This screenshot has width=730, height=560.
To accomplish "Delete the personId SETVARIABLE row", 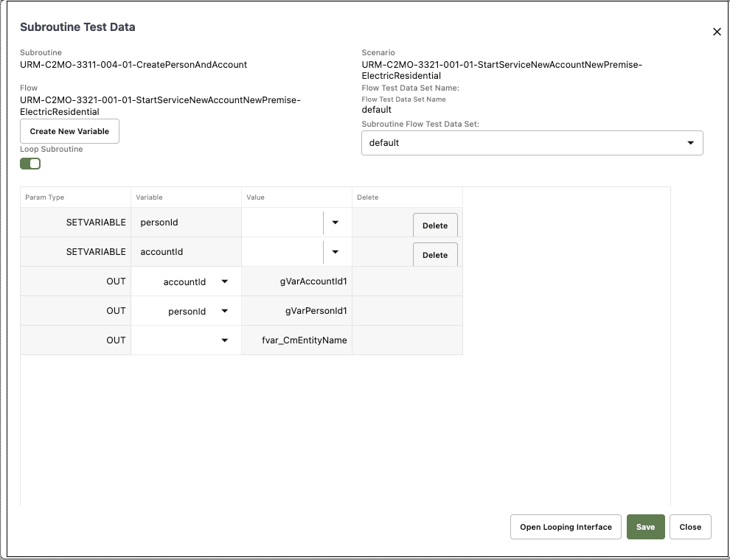I will (x=435, y=225).
